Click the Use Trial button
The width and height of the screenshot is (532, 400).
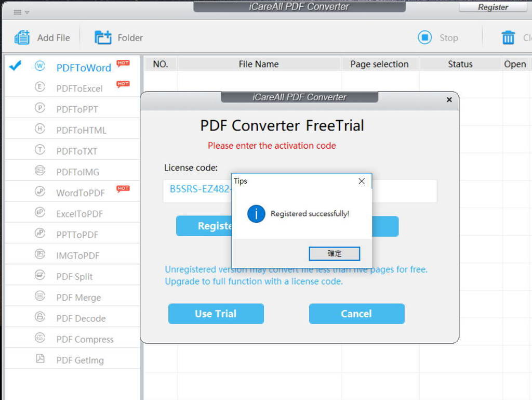216,314
